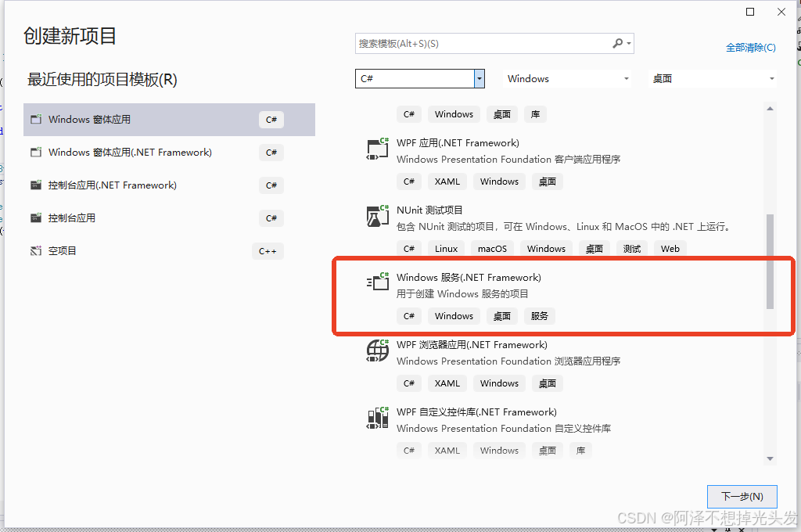The width and height of the screenshot is (801, 532).
Task: Click the Windows 服务(.NET Framework) template icon
Action: coord(378,282)
